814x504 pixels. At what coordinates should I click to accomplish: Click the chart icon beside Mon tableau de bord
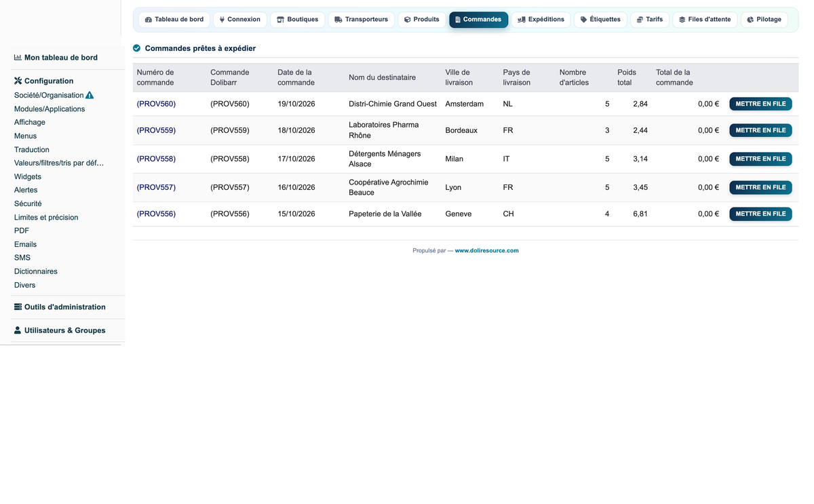[x=18, y=58]
